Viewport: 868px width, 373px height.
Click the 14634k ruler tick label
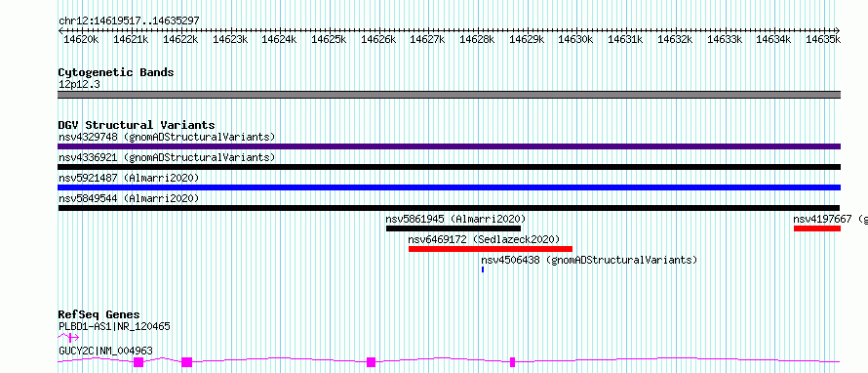point(774,39)
